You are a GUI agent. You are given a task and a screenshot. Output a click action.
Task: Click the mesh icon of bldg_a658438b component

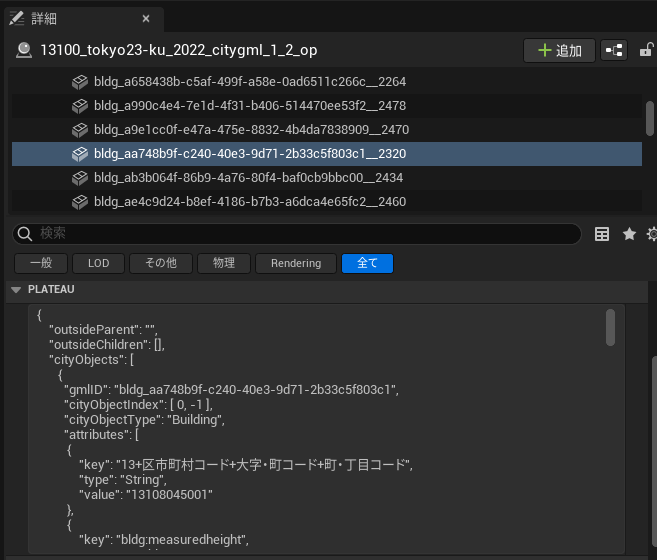[80, 82]
